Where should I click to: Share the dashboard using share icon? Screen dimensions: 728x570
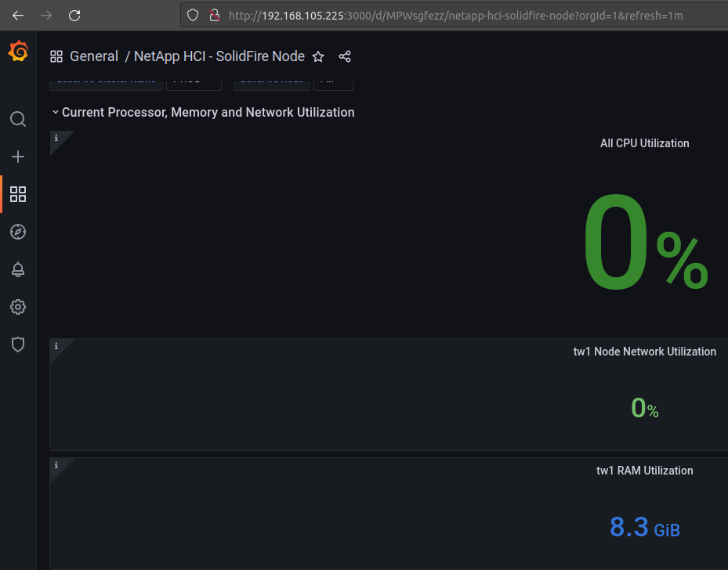(345, 56)
